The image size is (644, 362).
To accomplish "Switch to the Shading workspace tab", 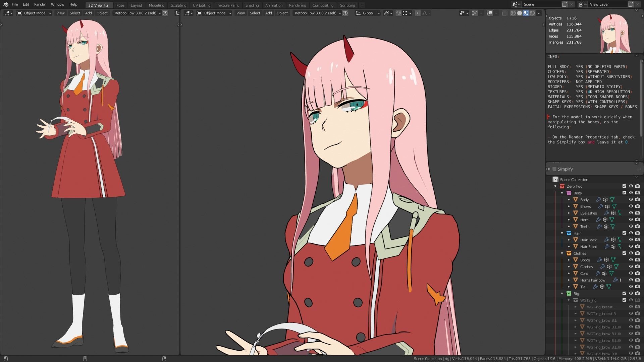I will coord(252,5).
